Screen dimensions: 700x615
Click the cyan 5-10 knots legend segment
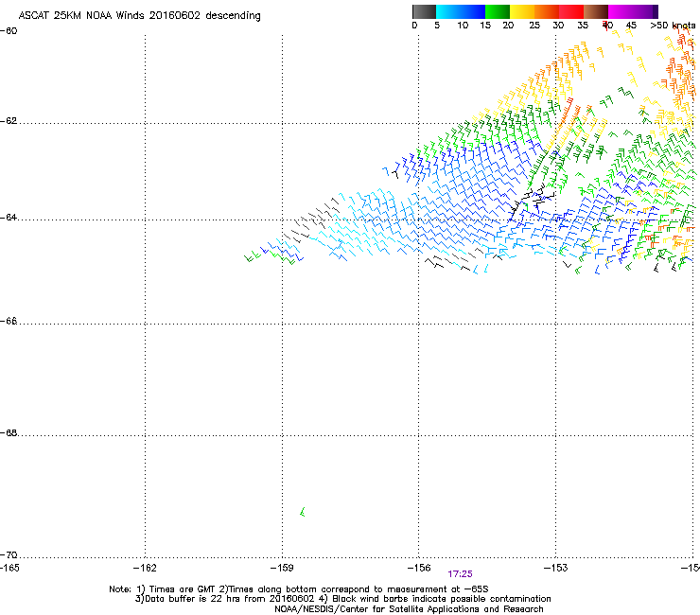448,11
